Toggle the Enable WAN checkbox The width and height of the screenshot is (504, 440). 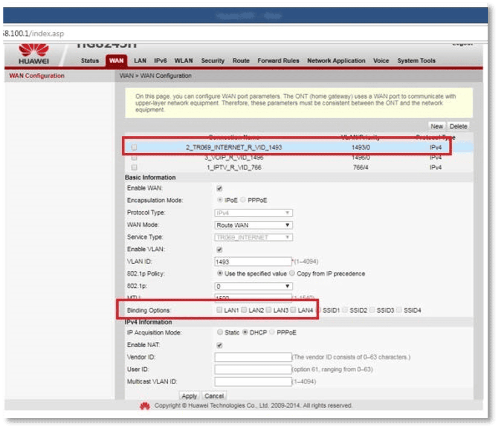[x=220, y=188]
